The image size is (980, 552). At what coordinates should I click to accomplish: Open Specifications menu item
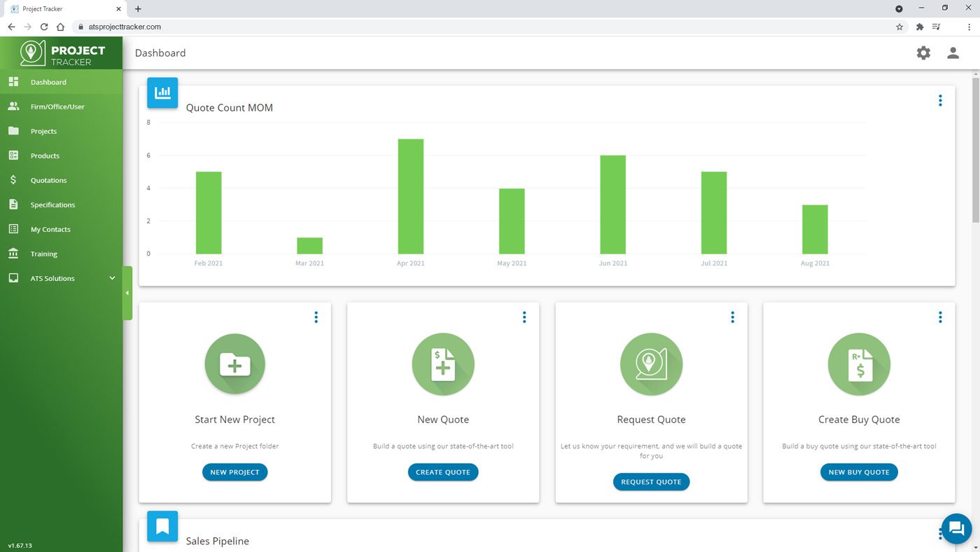point(61,205)
